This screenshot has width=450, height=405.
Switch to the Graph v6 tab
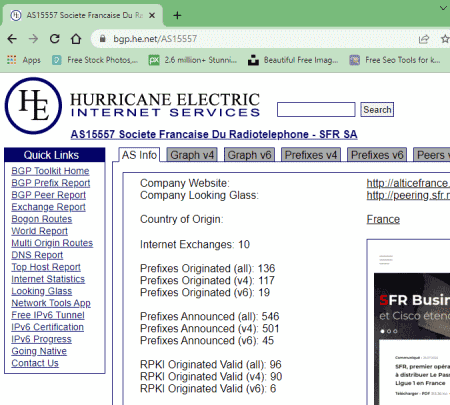tap(249, 155)
